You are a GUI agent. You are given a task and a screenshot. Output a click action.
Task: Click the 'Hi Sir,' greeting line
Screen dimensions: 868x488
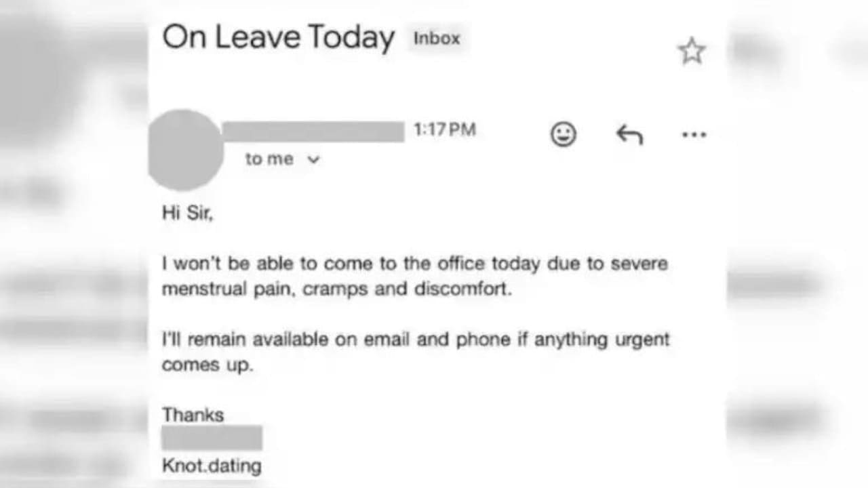[188, 213]
